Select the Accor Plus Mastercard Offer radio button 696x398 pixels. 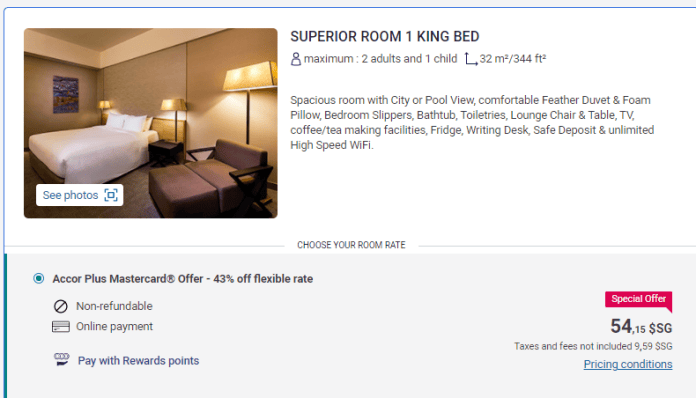39,279
